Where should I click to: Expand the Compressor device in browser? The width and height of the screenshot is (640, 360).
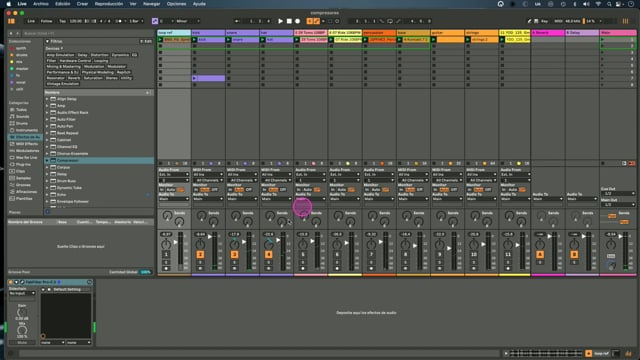[x=47, y=160]
